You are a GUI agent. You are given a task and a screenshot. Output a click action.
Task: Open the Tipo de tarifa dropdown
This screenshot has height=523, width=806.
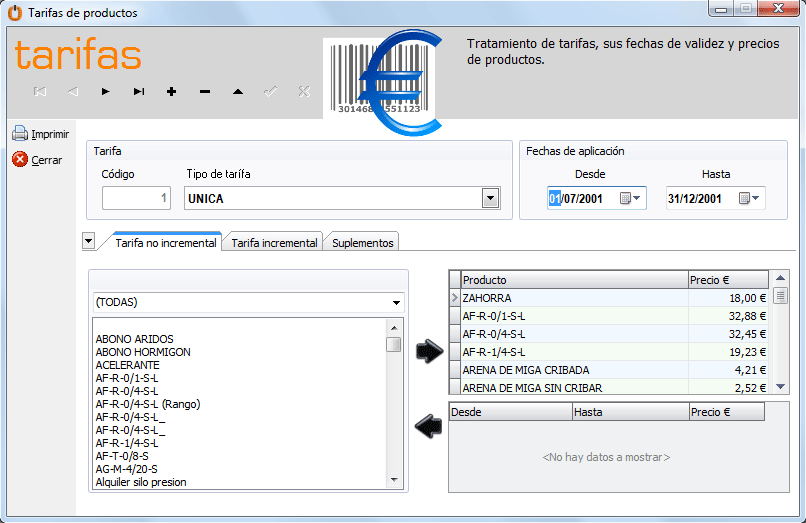pyautogui.click(x=490, y=198)
